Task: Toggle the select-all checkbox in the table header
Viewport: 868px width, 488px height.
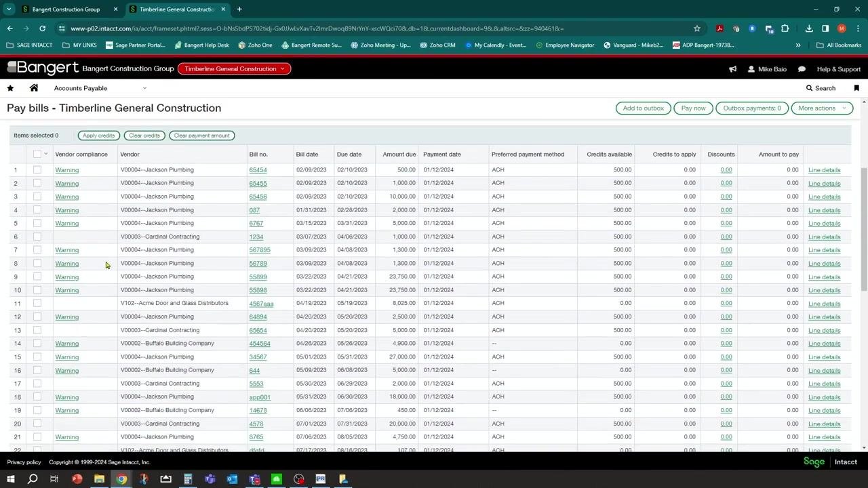Action: [37, 154]
